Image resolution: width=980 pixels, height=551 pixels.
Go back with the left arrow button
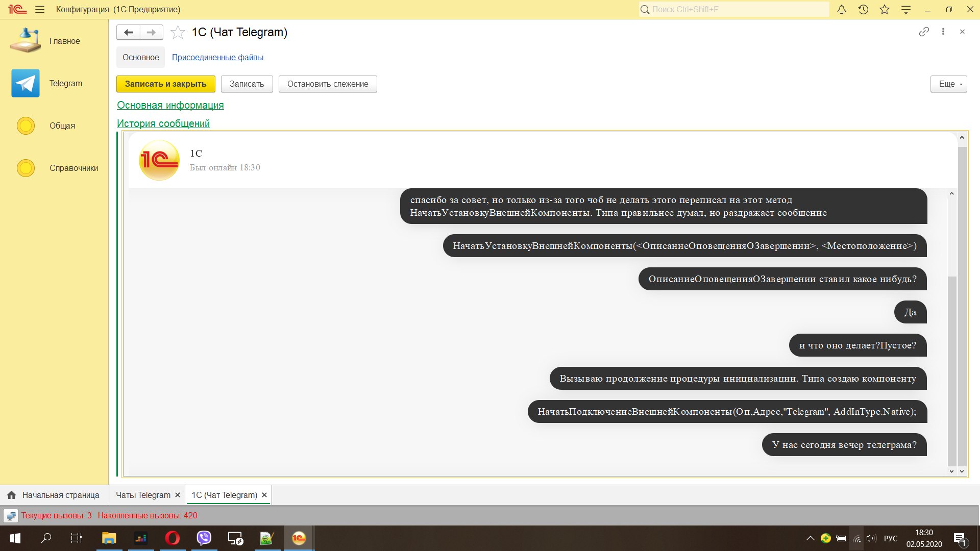128,32
